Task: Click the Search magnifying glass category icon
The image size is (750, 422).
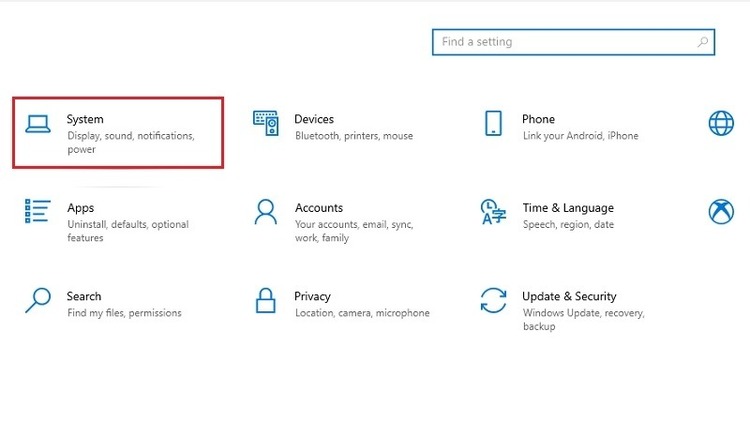Action: click(x=38, y=299)
